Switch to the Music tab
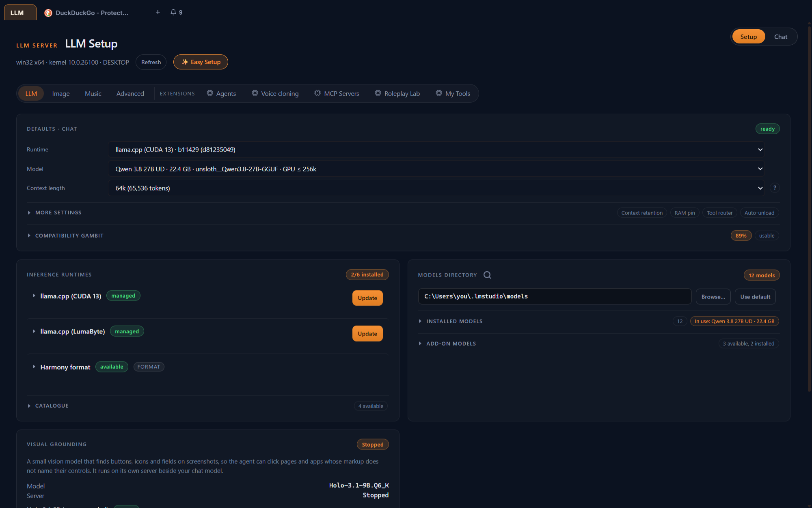 coord(93,93)
